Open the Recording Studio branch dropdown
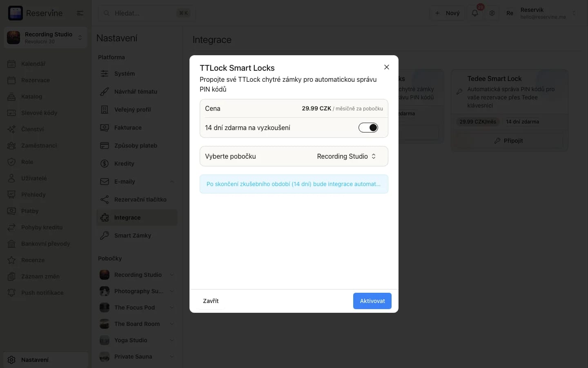588x368 pixels. click(346, 156)
